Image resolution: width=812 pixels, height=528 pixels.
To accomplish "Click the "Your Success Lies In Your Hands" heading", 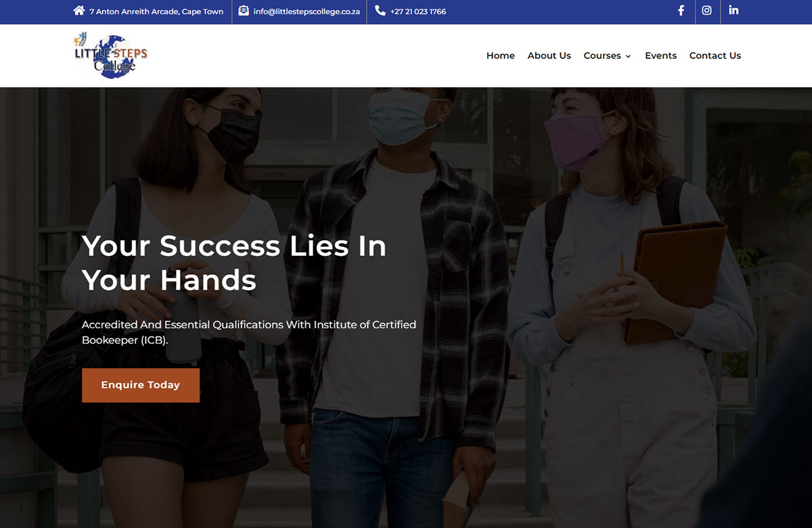I will (233, 263).
